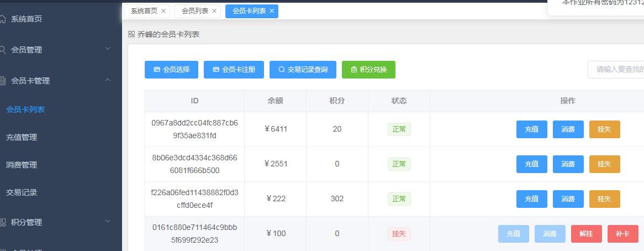This screenshot has width=644, height=251.
Task: Click 挂失 for card with ¥2551 balance
Action: (x=605, y=164)
